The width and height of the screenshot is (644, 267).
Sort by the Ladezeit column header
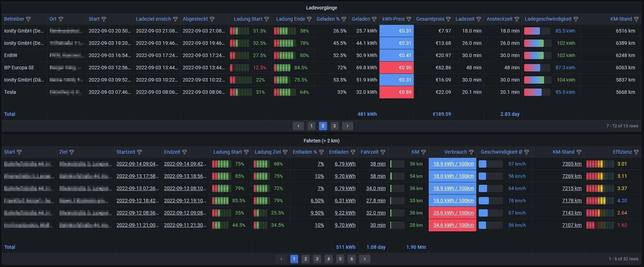click(465, 19)
